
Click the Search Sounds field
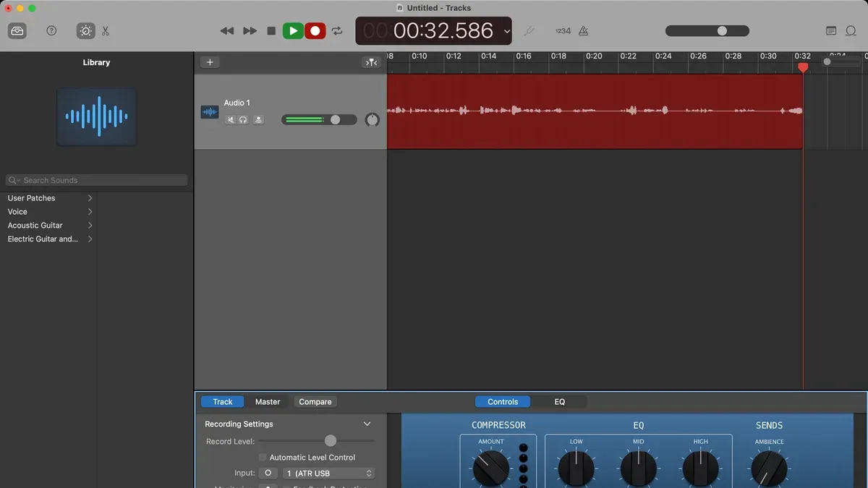(96, 180)
